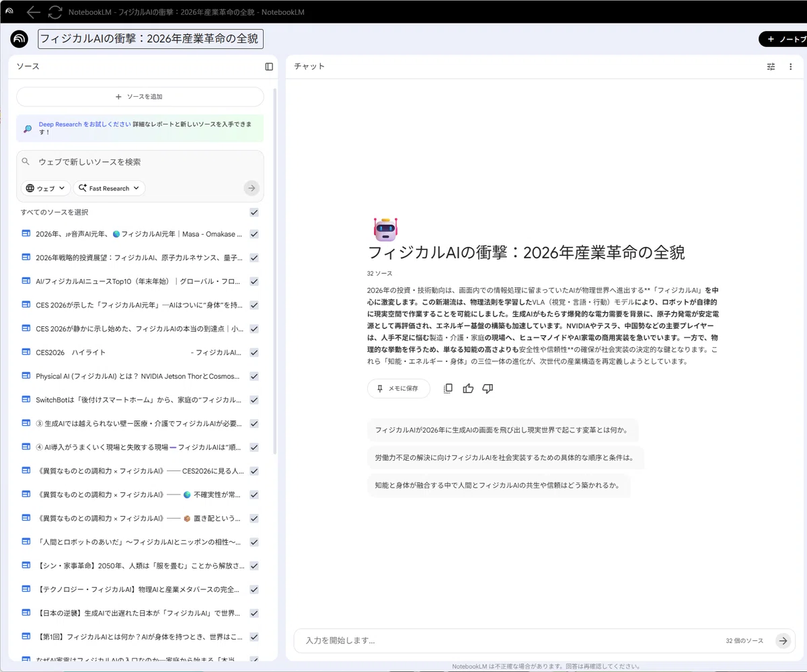
Task: Select suggestion "知能と身体が融合する中で…"
Action: (x=498, y=485)
